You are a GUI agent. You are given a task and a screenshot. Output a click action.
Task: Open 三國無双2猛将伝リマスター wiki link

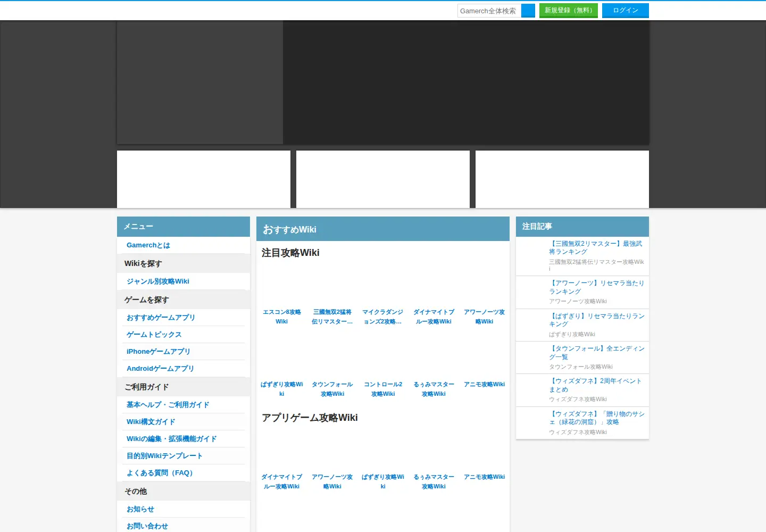[x=332, y=317]
